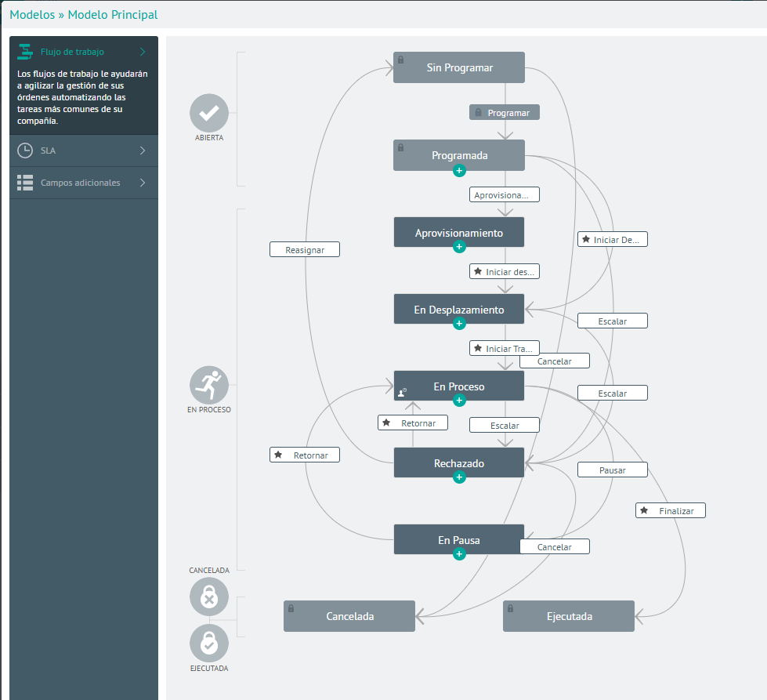Click the plus icon under En Desplazamiento
This screenshot has height=700, width=767.
[x=459, y=324]
